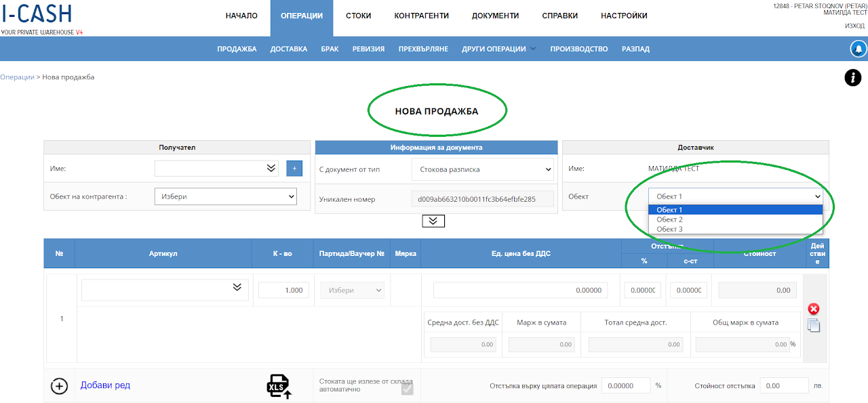Click the 'Артикул' column header

(x=163, y=253)
